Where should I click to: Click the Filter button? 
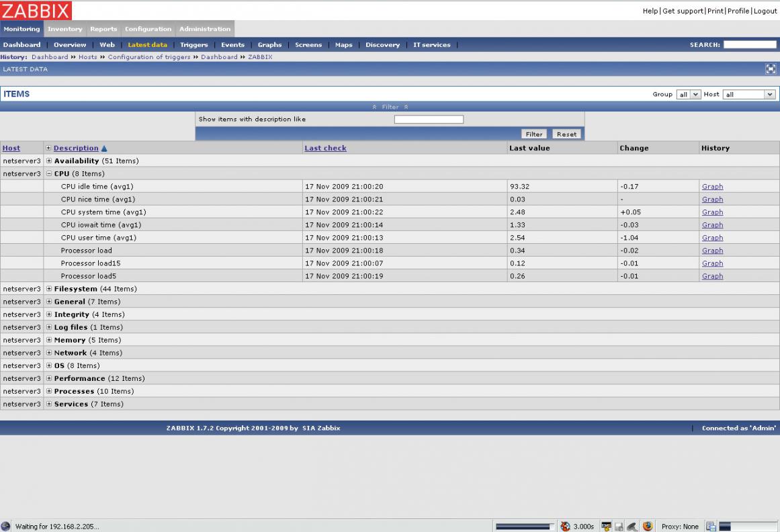point(533,134)
